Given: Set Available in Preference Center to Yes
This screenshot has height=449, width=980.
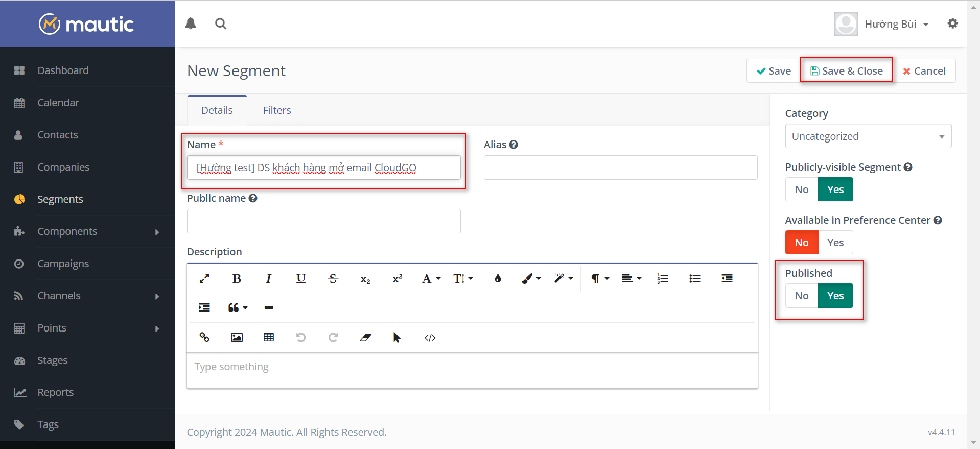Looking at the screenshot, I should click(x=835, y=243).
